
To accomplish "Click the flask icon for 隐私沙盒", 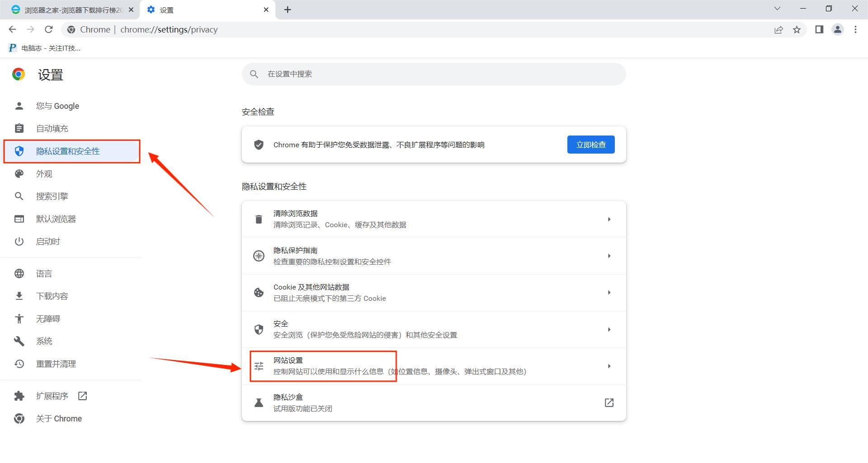I will point(259,403).
